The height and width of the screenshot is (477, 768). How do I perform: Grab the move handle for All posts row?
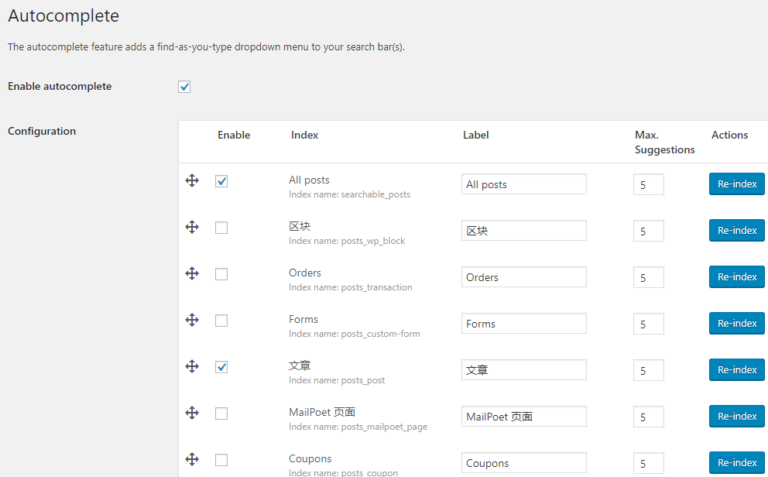(192, 181)
